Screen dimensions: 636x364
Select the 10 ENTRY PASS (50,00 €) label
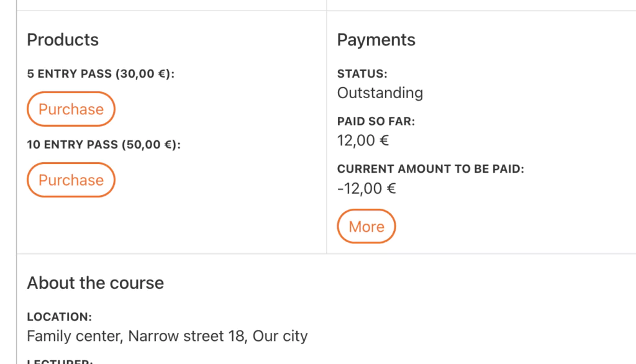[104, 145]
